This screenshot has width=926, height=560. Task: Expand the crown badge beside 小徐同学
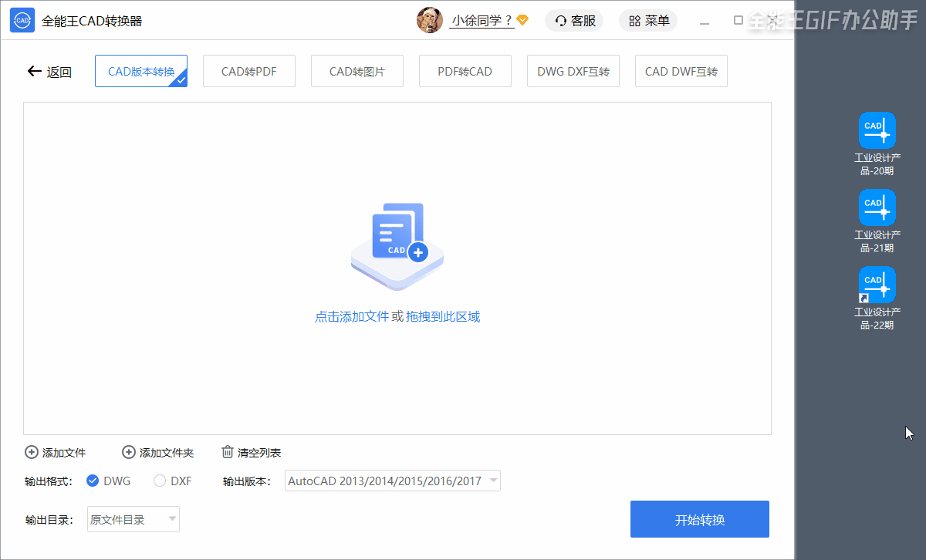[x=522, y=21]
